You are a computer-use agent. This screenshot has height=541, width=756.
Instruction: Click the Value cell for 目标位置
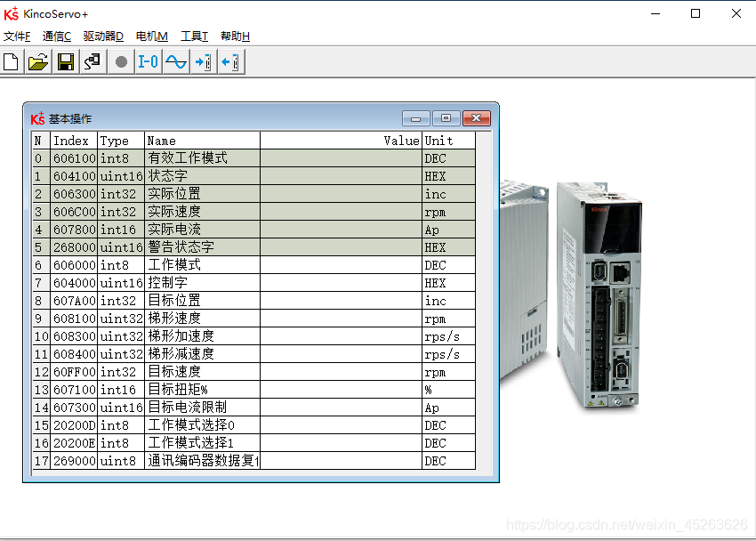pos(341,301)
